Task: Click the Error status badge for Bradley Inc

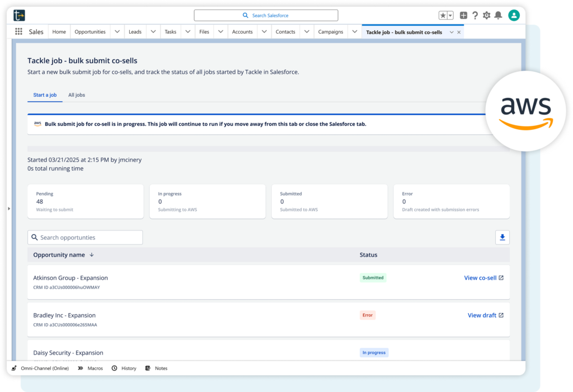Action: [x=368, y=315]
